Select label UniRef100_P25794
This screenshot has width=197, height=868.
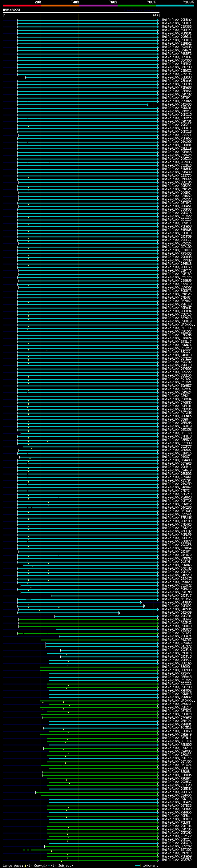point(177,481)
